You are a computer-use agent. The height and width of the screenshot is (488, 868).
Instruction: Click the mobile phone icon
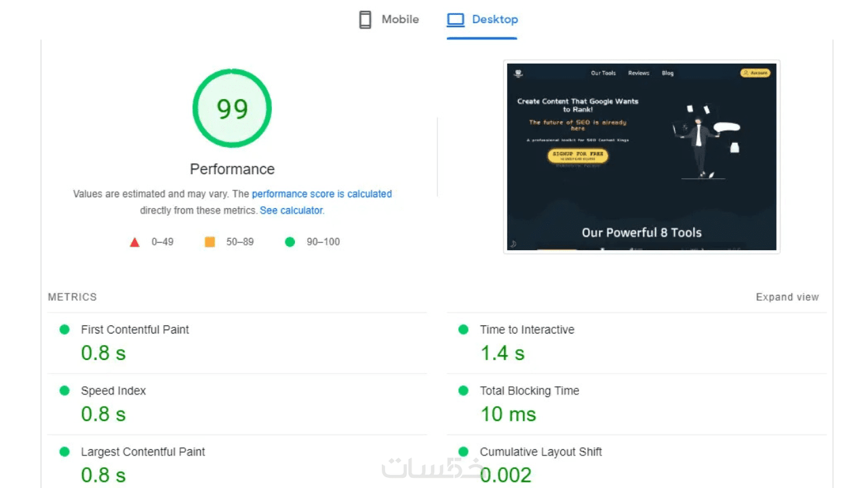point(366,20)
